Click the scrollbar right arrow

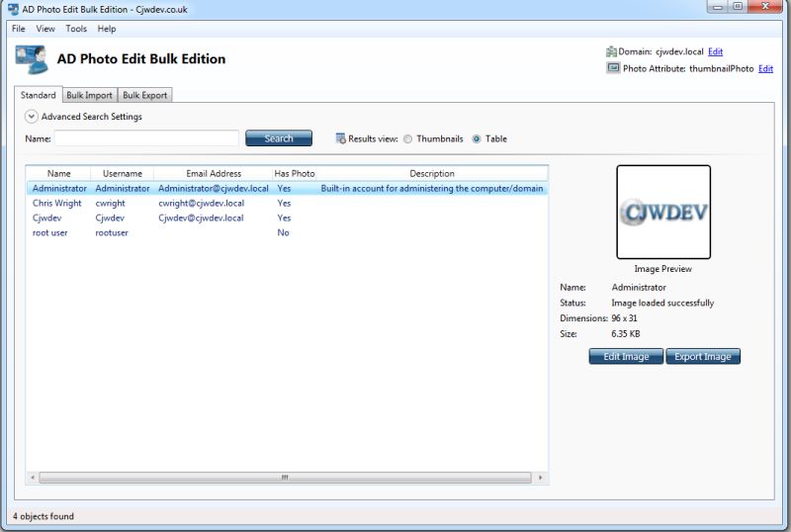point(540,478)
